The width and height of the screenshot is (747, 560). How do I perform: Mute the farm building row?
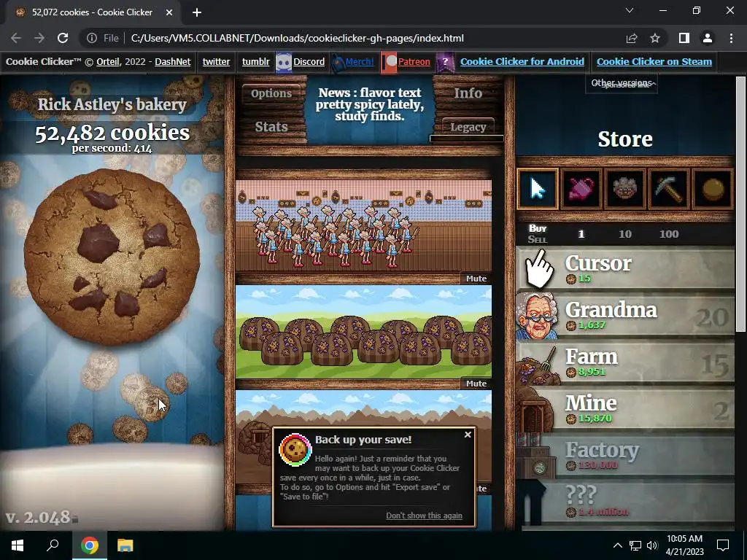click(476, 384)
